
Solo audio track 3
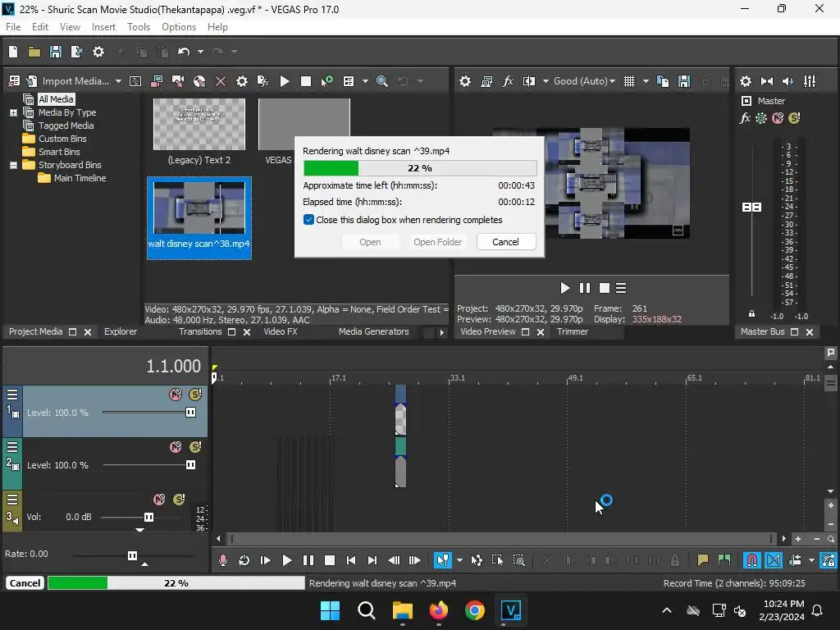pos(179,500)
